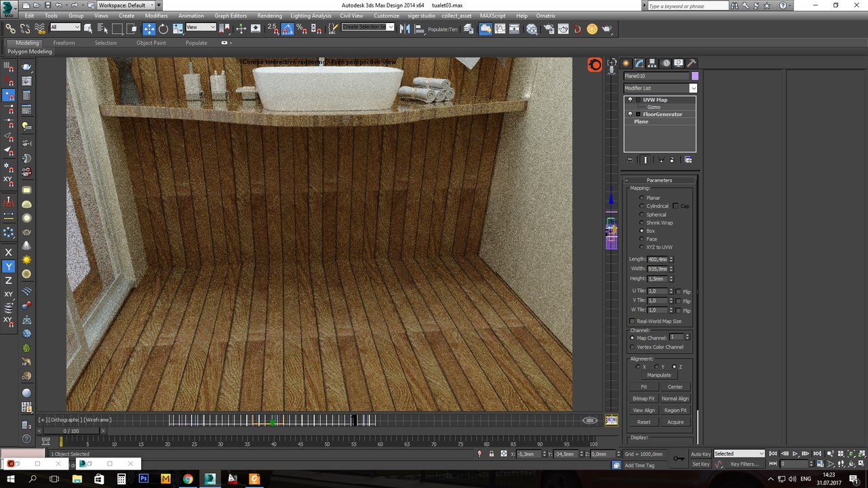Activate the Select and Rotate tool
Screen dimensions: 868x488
tap(163, 28)
